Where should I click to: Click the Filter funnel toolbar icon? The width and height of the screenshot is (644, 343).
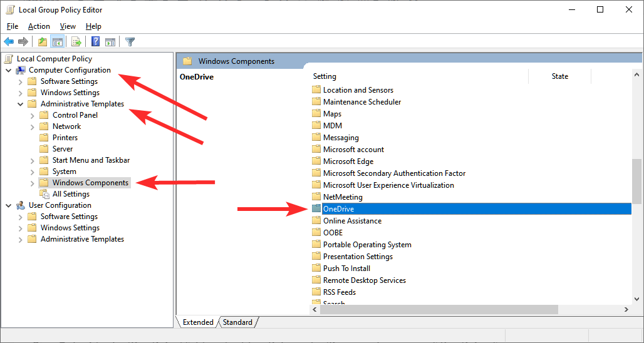tap(130, 41)
